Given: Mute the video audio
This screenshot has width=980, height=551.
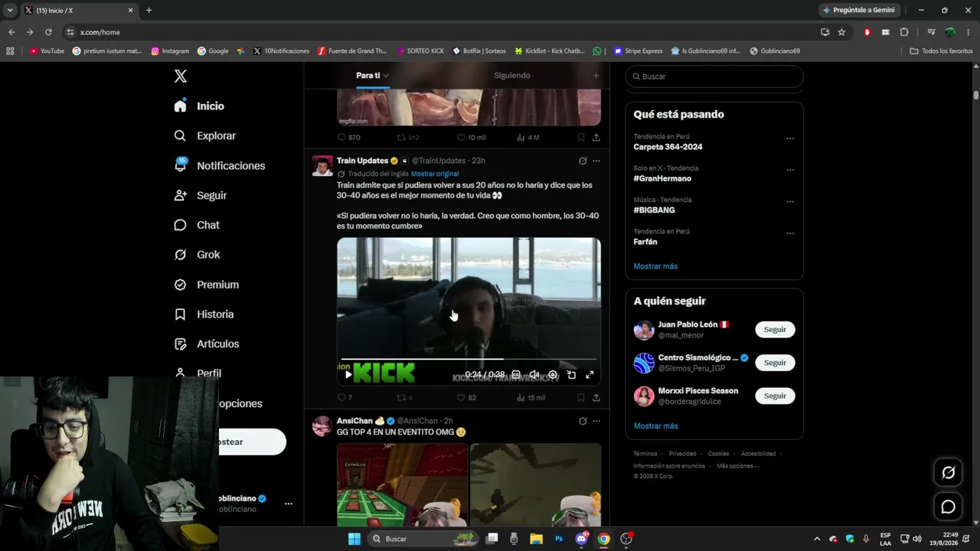Looking at the screenshot, I should click(534, 375).
